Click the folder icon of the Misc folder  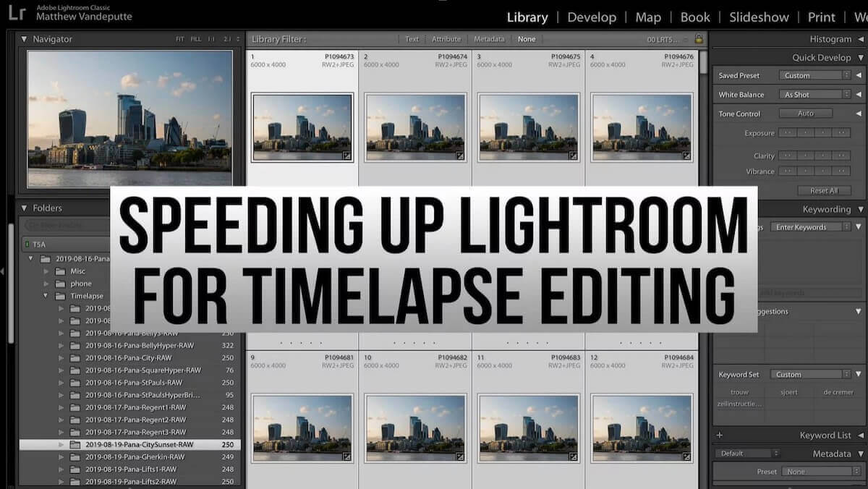click(x=61, y=271)
